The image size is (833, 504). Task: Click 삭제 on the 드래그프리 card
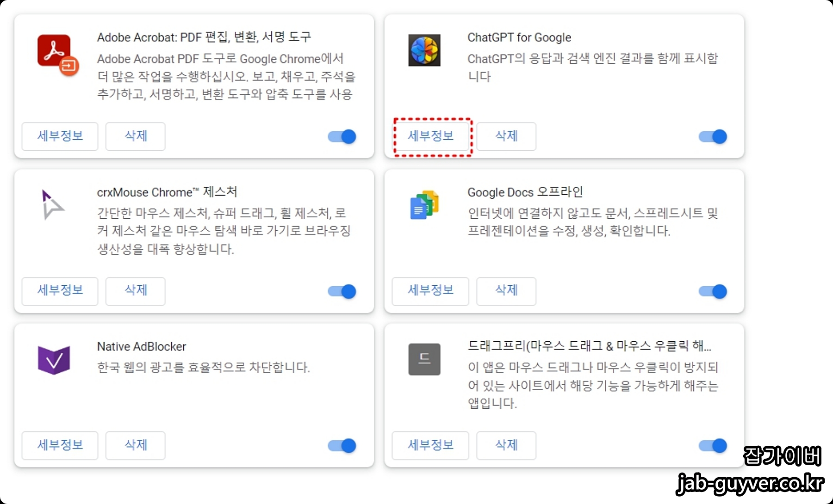[x=506, y=446]
